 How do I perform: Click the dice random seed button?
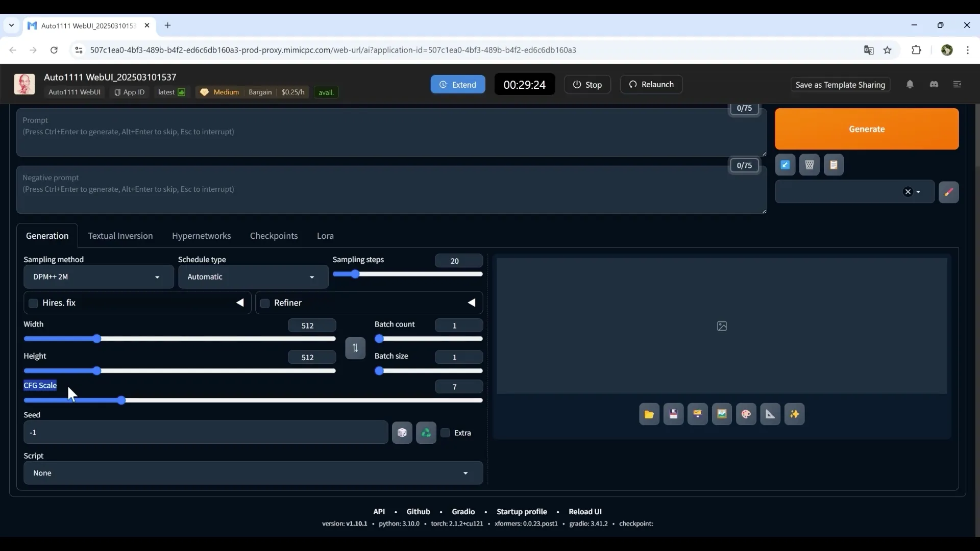[402, 433]
